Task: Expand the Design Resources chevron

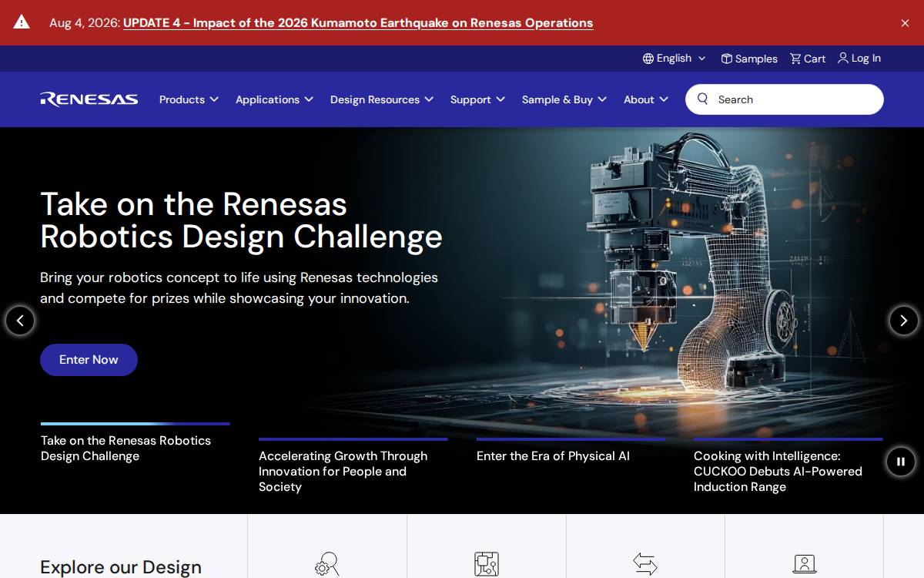Action: pos(429,99)
